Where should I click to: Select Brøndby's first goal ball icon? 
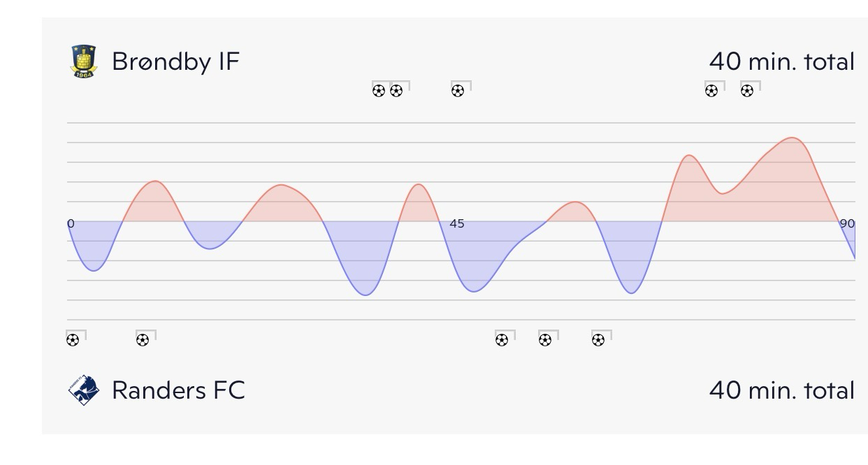click(379, 91)
